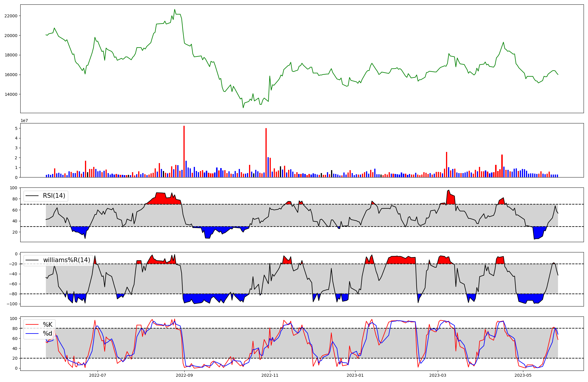This screenshot has height=382, width=588.
Task: Click the price line's highest peak
Action: click(174, 9)
